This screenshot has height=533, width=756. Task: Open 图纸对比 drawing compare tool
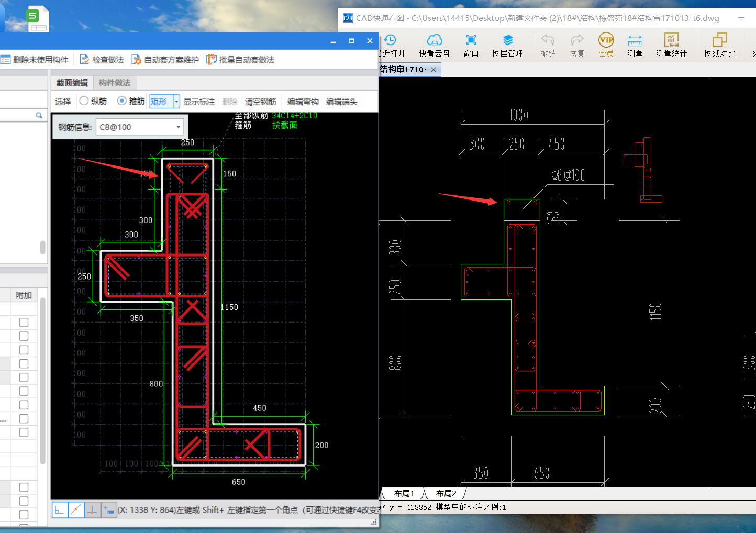click(x=720, y=46)
